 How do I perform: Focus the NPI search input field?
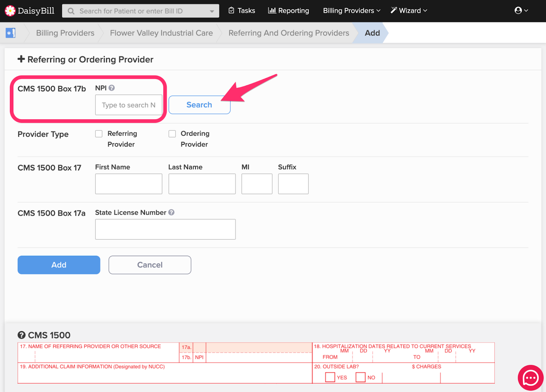129,105
